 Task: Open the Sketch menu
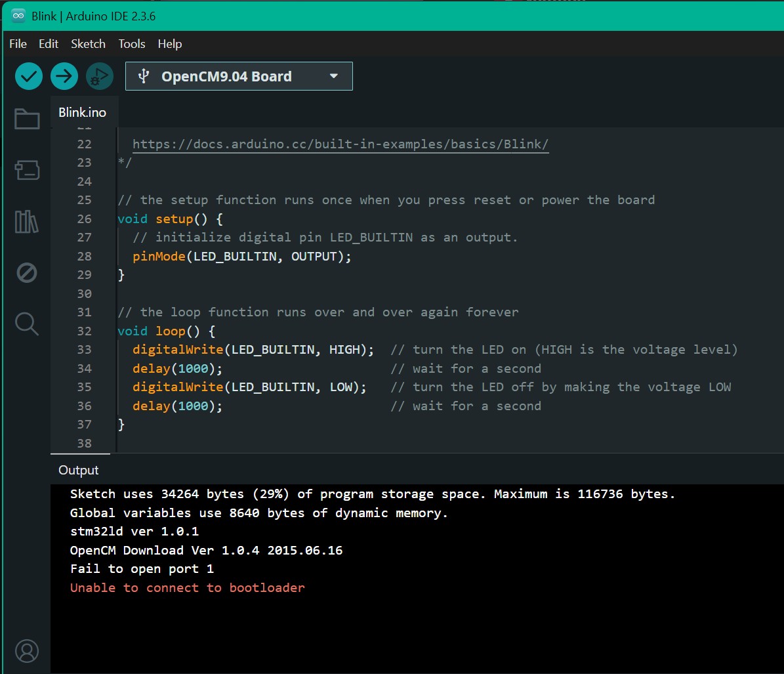(88, 44)
